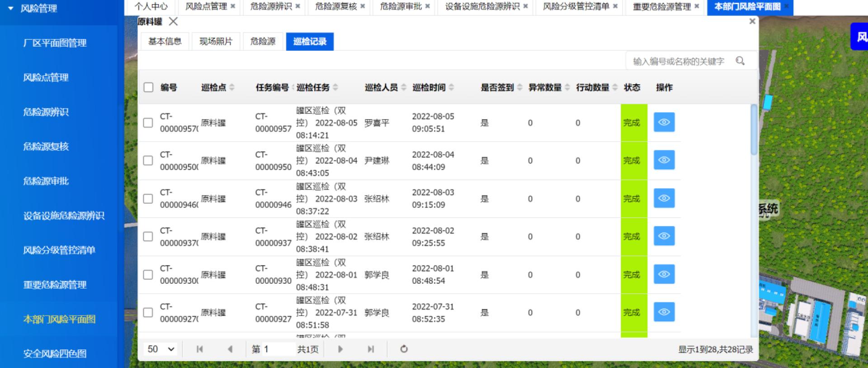Toggle the select-all checkbox in header
This screenshot has width=868, height=368.
pos(148,87)
